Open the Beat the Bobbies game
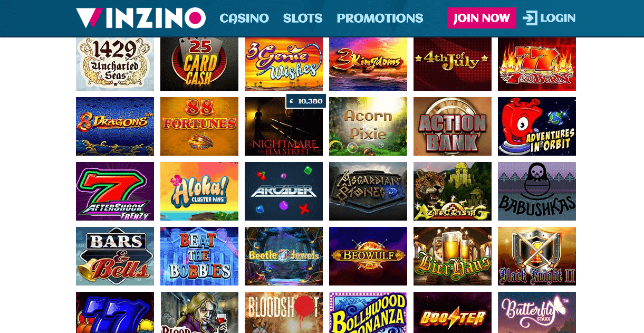Viewport: 644px width, 333px height. (199, 256)
